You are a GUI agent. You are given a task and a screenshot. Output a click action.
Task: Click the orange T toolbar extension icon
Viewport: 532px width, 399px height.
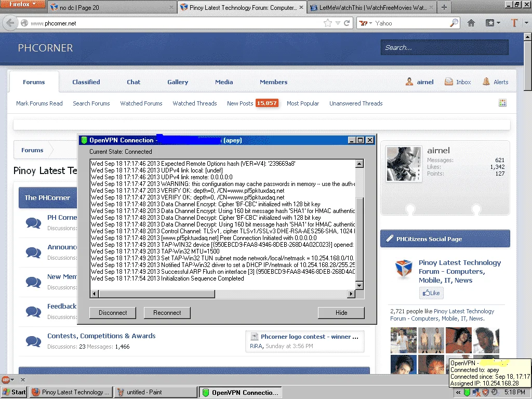pos(514,23)
